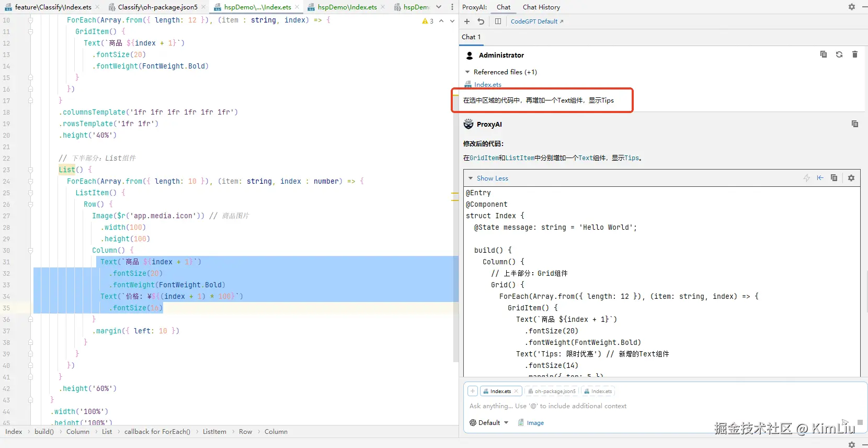Copy the code block contents
The image size is (868, 448).
pyautogui.click(x=834, y=178)
